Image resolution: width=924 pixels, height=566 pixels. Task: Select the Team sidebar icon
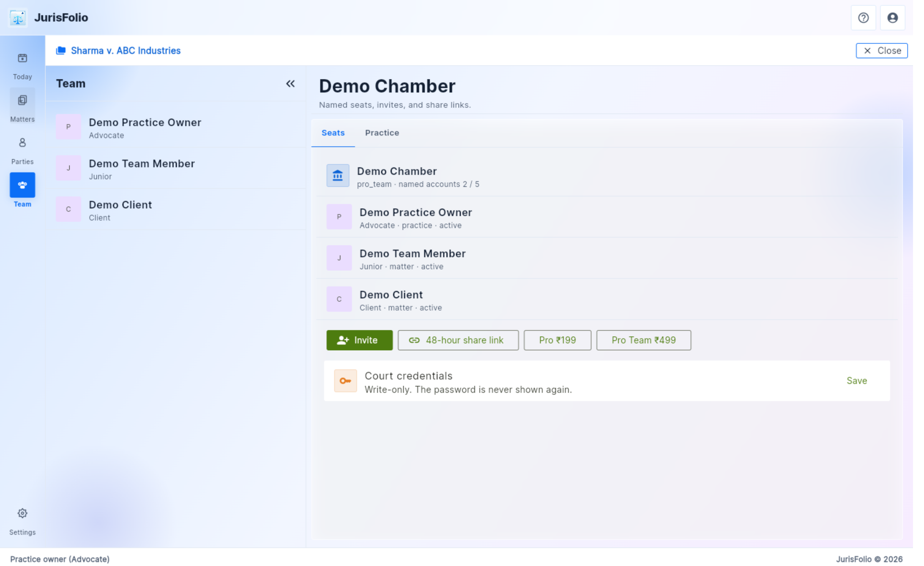pos(22,185)
